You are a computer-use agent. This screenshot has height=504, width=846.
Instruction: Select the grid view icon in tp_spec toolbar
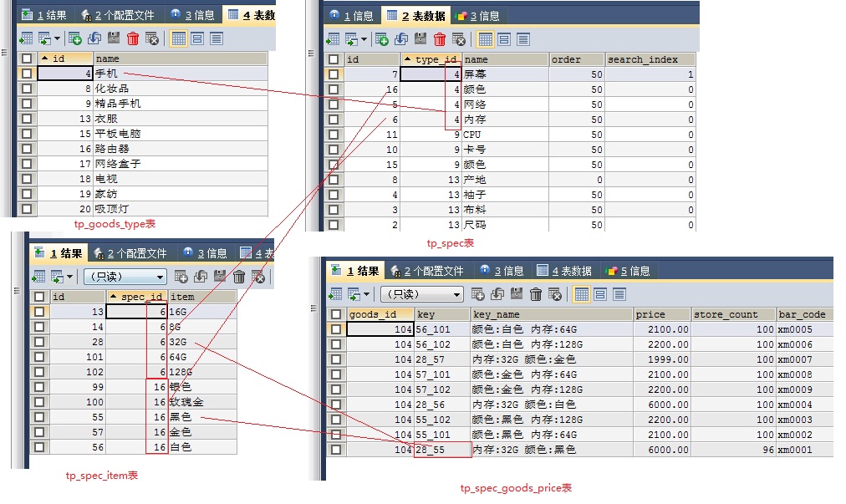click(x=485, y=38)
